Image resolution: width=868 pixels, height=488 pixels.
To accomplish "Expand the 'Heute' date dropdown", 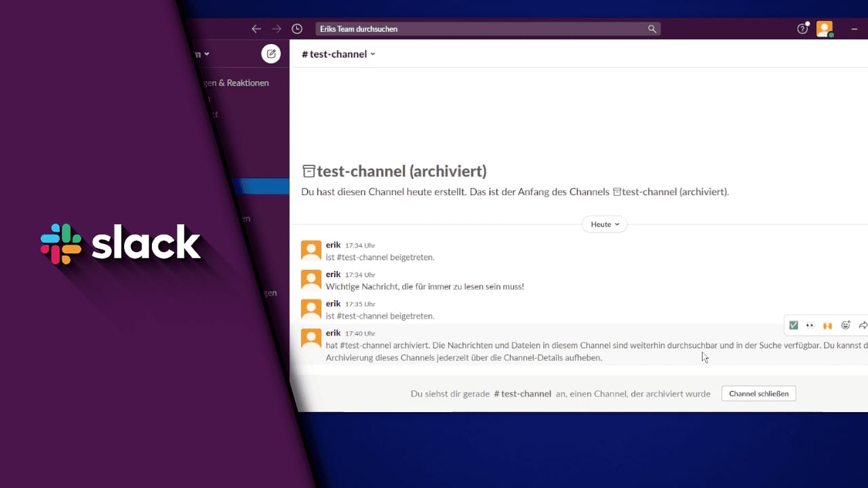I will pos(604,224).
